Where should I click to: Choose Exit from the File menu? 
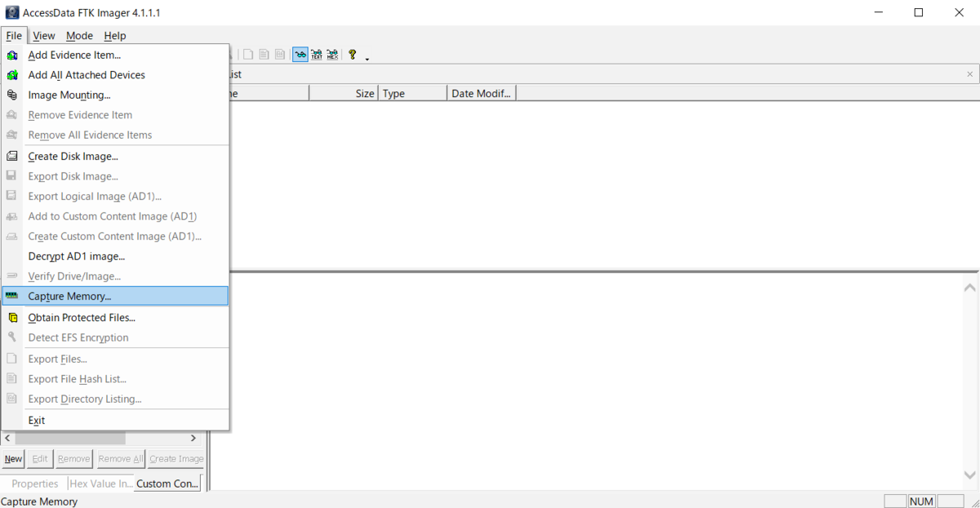click(115, 420)
